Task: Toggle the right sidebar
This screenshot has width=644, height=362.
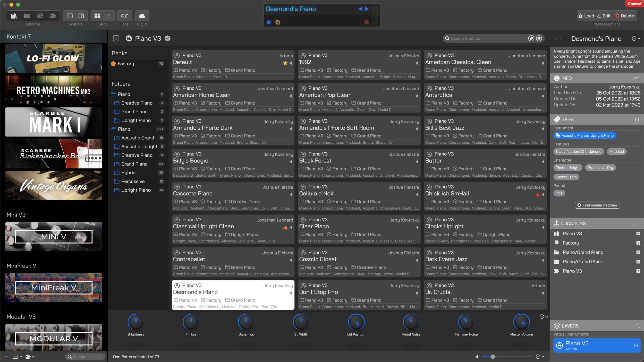Action: click(81, 16)
